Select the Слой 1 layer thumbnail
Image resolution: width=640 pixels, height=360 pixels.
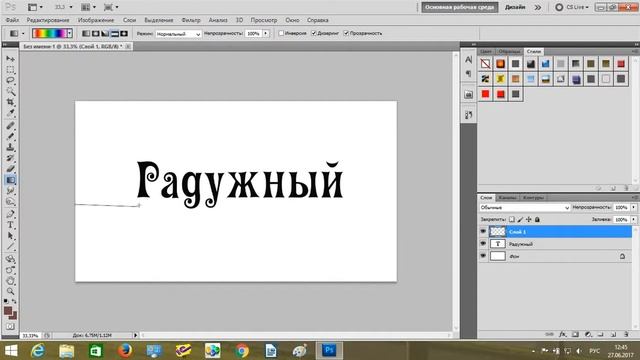pos(498,231)
